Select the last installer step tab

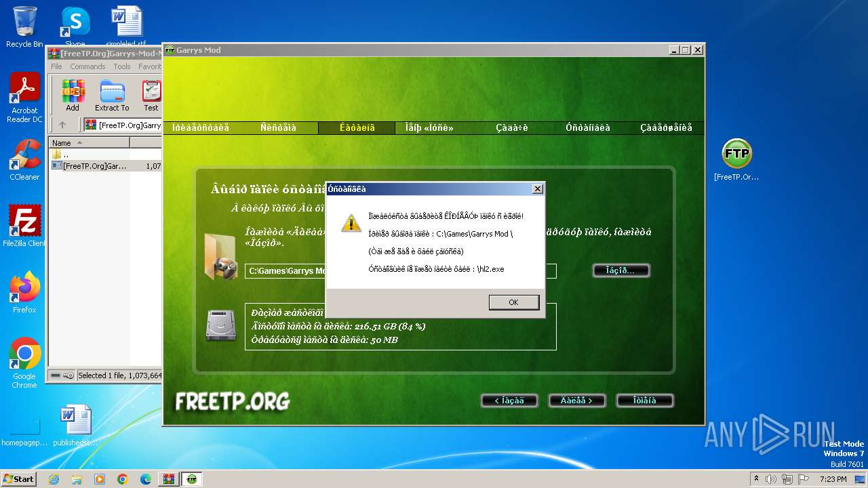tap(666, 127)
